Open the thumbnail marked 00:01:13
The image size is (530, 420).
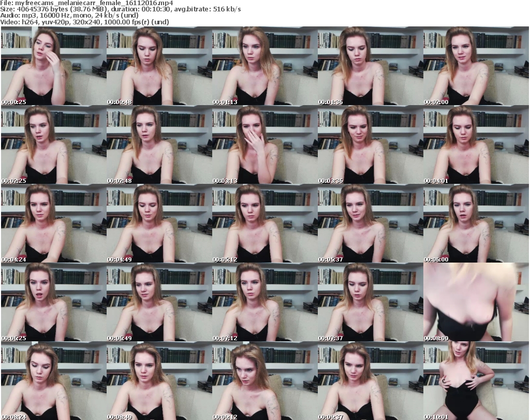click(264, 66)
